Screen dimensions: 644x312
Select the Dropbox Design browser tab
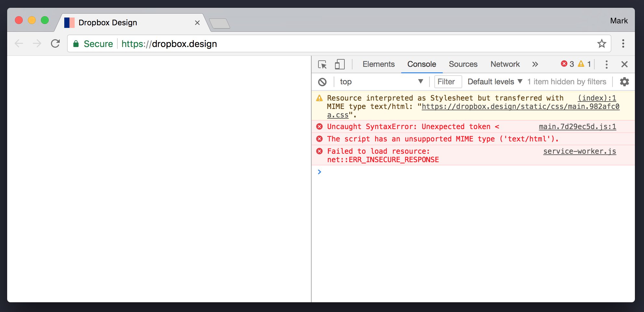tap(133, 23)
